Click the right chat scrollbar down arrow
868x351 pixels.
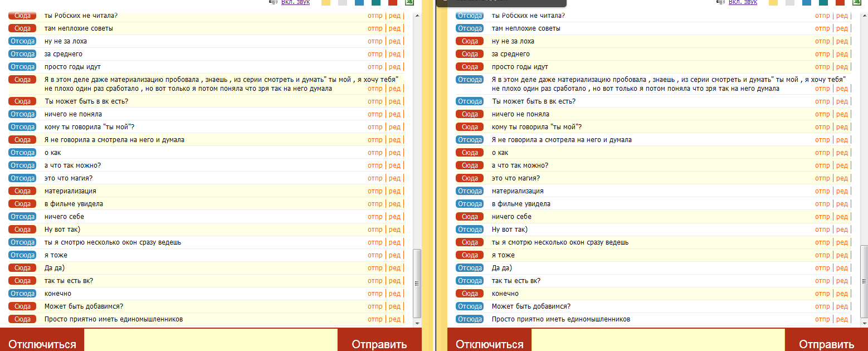click(864, 323)
